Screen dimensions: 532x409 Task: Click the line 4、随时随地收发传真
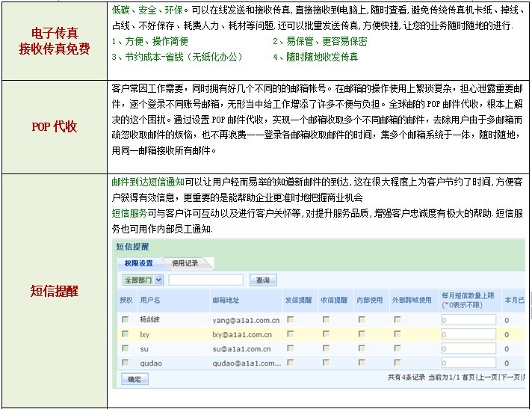(x=315, y=57)
